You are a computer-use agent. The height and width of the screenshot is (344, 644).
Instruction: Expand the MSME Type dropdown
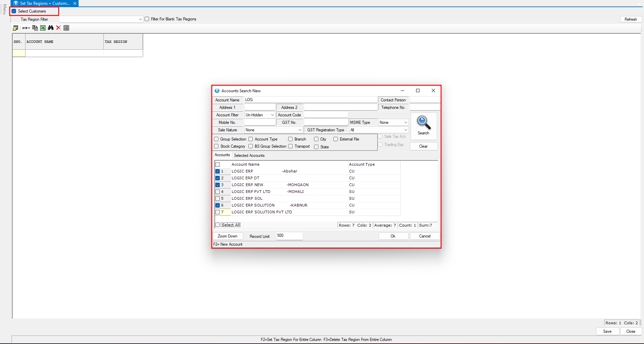406,122
